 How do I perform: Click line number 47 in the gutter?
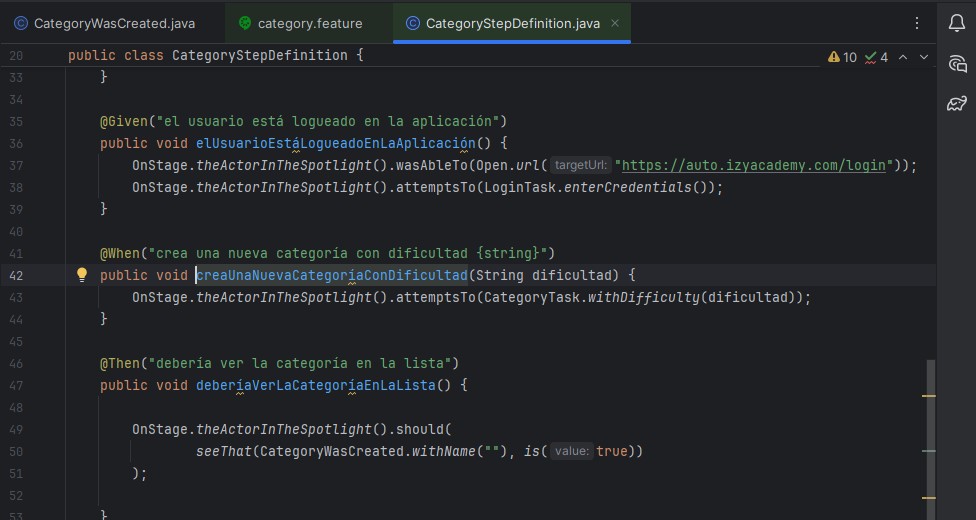coord(15,385)
